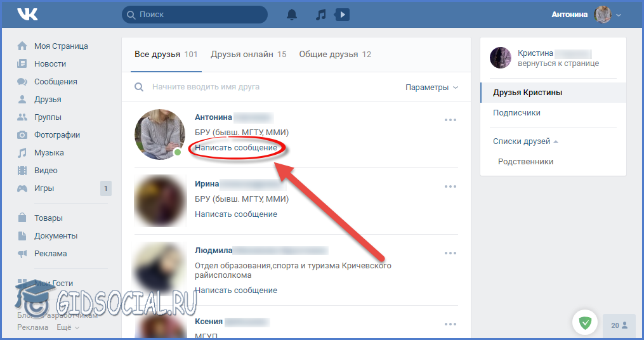Open the video player icon in header
Screen dimensions: 644x340
[342, 15]
